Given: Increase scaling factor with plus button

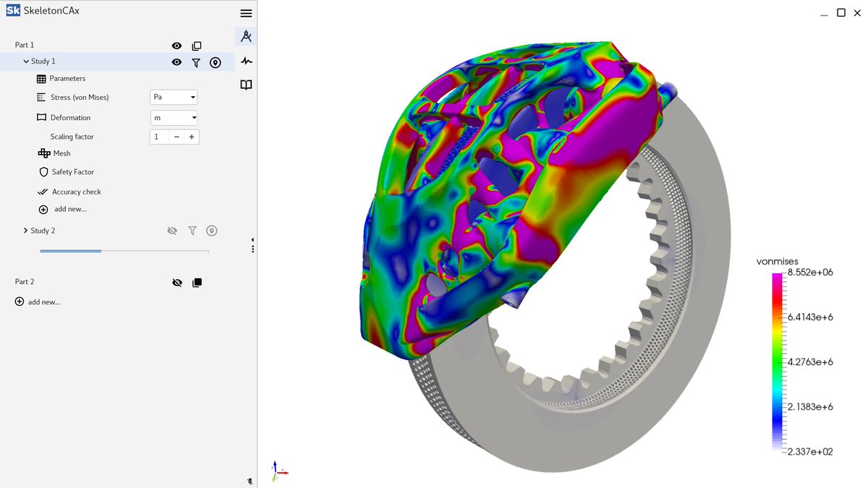Looking at the screenshot, I should tap(192, 137).
